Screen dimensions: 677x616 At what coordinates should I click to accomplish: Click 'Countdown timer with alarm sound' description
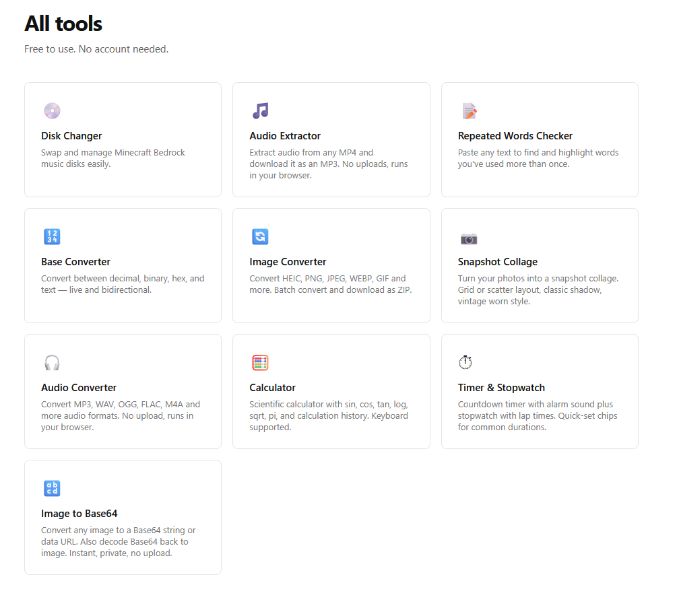[538, 416]
